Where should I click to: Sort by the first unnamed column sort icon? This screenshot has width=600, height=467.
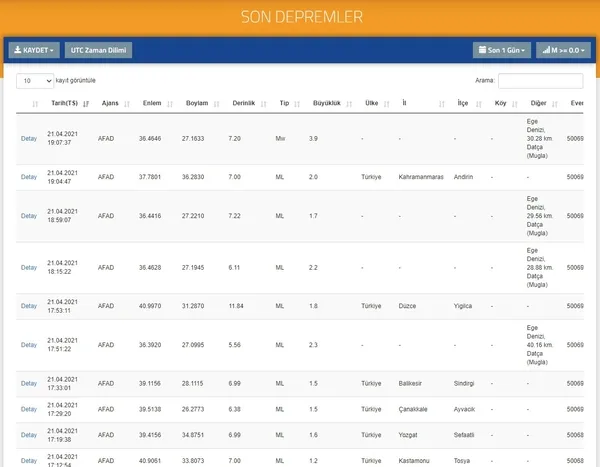pyautogui.click(x=35, y=104)
